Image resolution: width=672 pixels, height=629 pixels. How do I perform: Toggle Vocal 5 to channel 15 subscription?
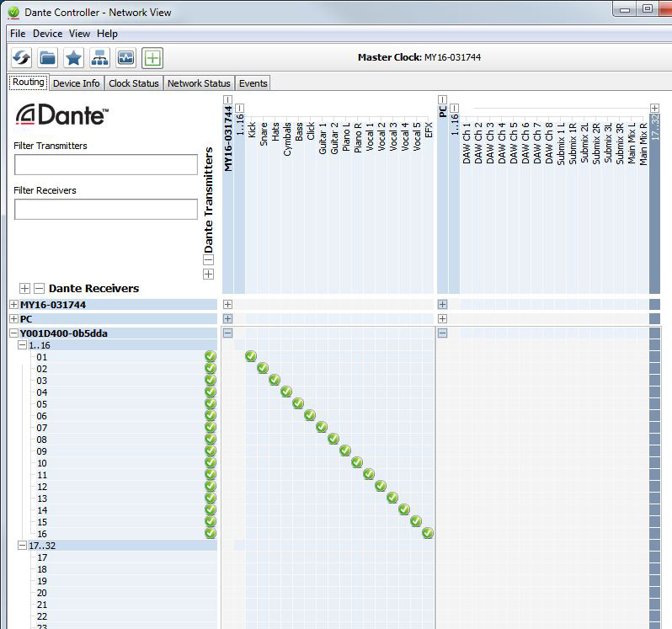click(x=416, y=521)
